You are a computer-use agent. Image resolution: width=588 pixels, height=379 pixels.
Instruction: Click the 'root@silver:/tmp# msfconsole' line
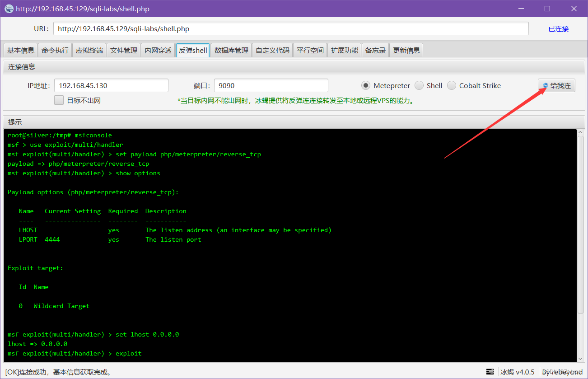60,135
